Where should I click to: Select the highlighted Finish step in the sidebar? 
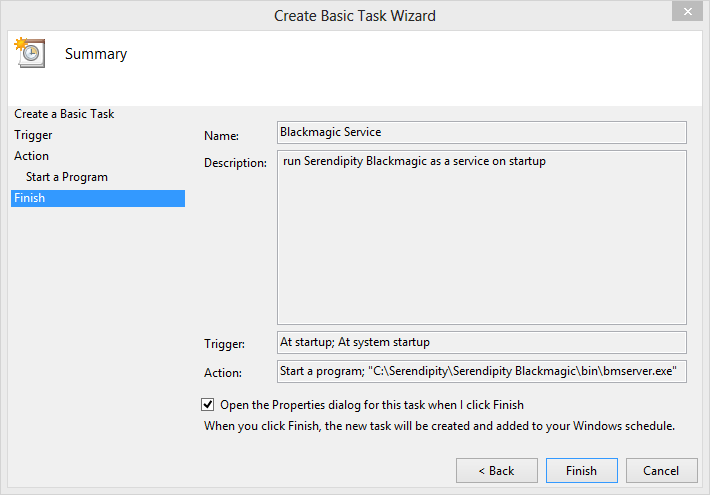point(98,198)
